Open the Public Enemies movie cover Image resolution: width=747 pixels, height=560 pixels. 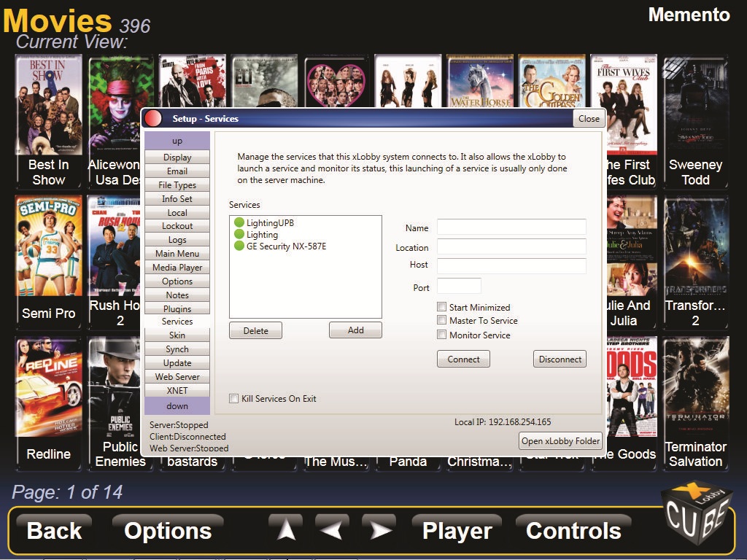(x=115, y=386)
